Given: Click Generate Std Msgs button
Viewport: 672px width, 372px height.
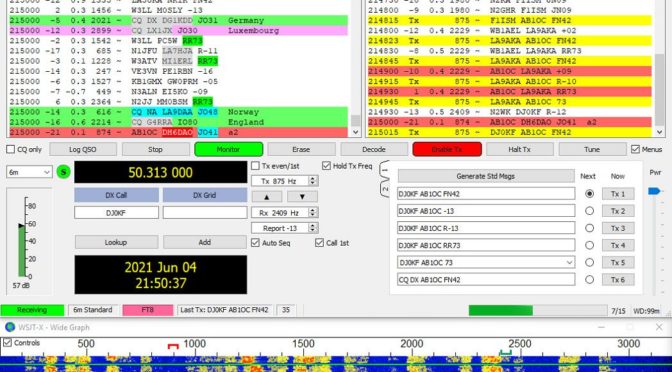Looking at the screenshot, I should tap(486, 176).
